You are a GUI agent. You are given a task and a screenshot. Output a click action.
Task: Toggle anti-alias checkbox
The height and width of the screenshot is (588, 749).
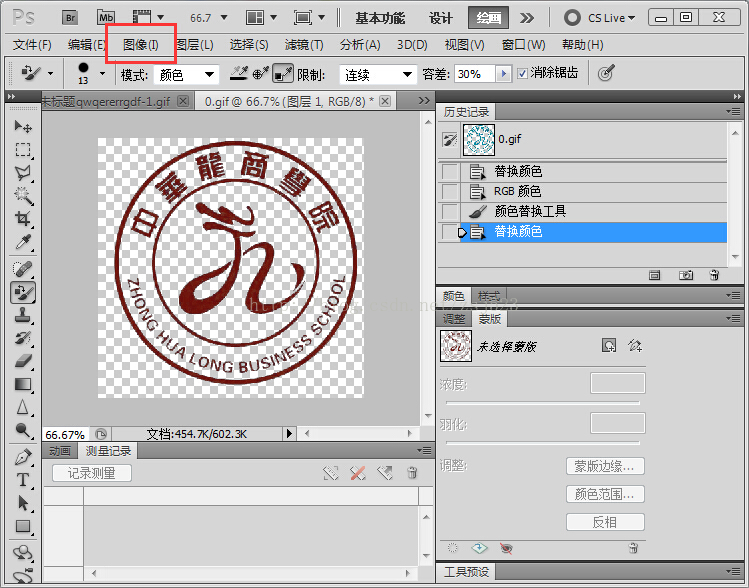click(x=523, y=74)
